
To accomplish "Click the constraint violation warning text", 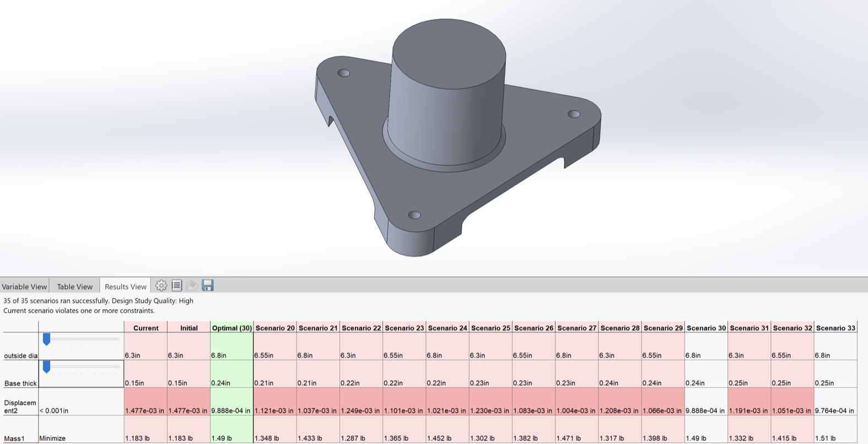I will [x=79, y=311].
